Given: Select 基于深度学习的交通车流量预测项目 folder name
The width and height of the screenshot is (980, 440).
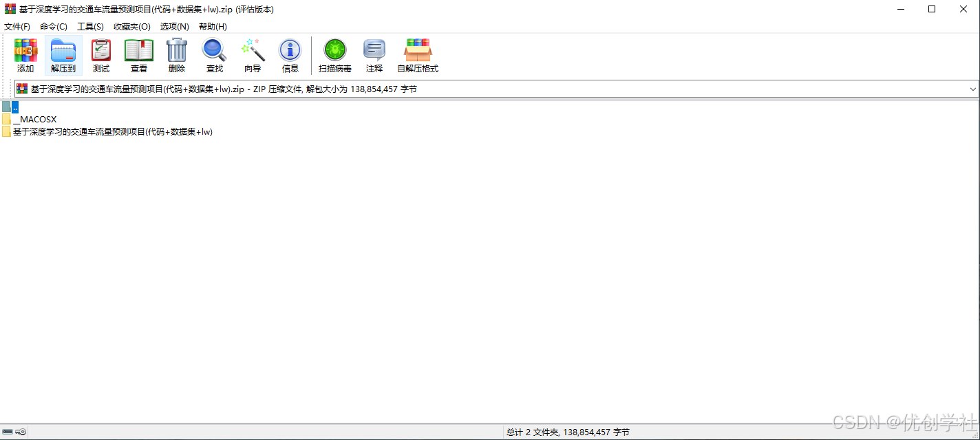Looking at the screenshot, I should click(x=113, y=131).
